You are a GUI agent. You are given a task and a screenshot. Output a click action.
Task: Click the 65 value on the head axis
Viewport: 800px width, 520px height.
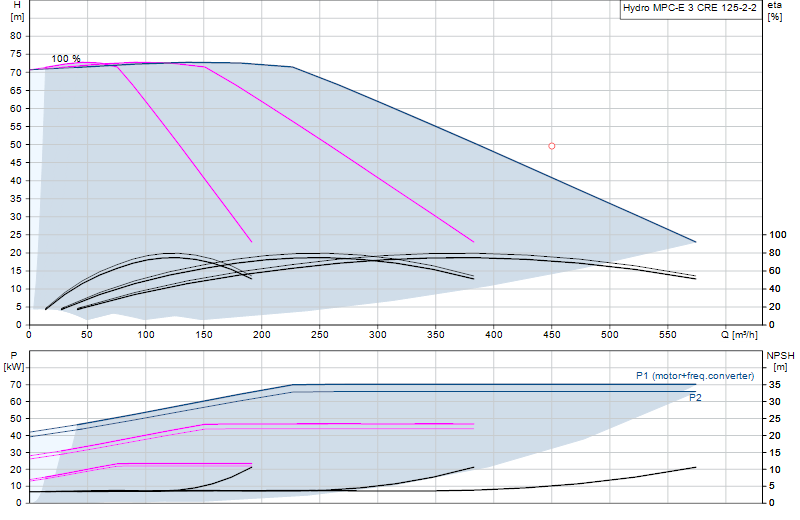coord(16,90)
